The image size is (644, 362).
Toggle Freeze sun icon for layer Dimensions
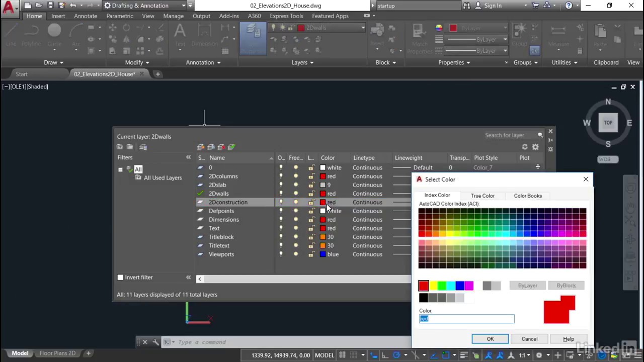(x=296, y=220)
